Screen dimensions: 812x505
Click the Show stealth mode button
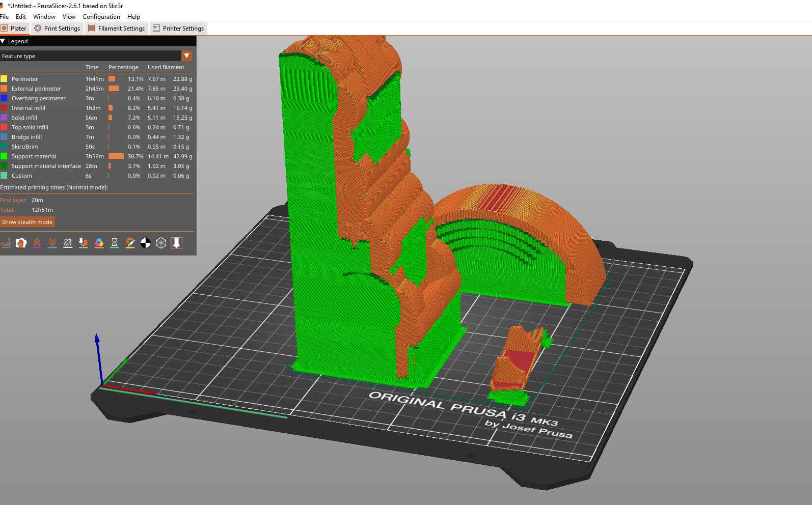click(x=28, y=222)
